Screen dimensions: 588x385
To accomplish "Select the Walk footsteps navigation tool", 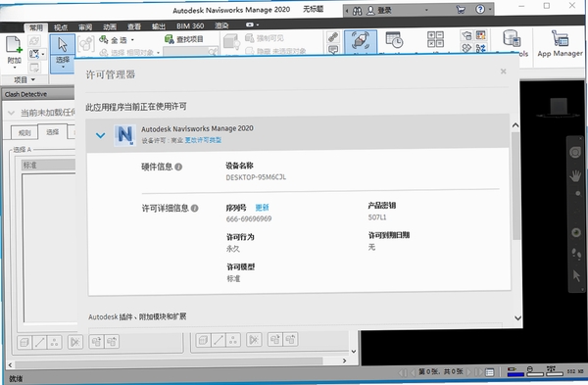I will click(x=576, y=254).
